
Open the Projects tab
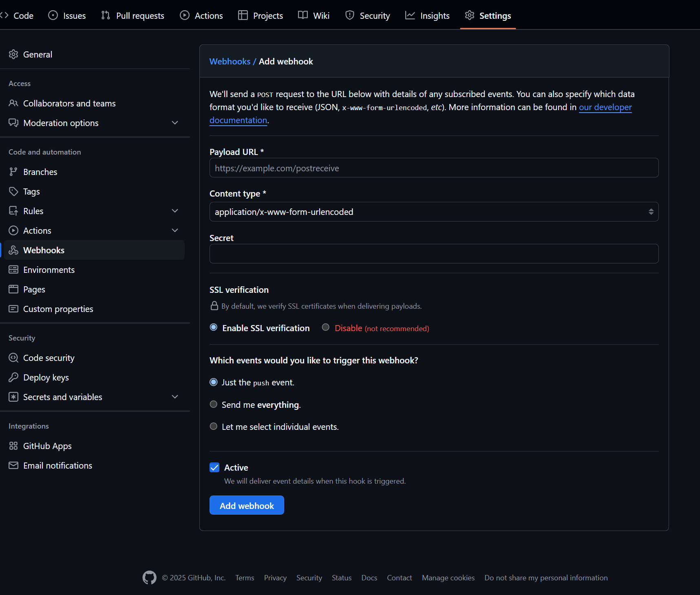coord(261,15)
